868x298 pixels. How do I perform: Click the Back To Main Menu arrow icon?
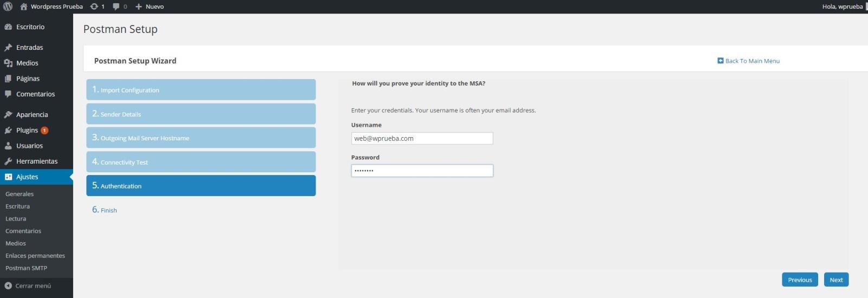pos(721,61)
